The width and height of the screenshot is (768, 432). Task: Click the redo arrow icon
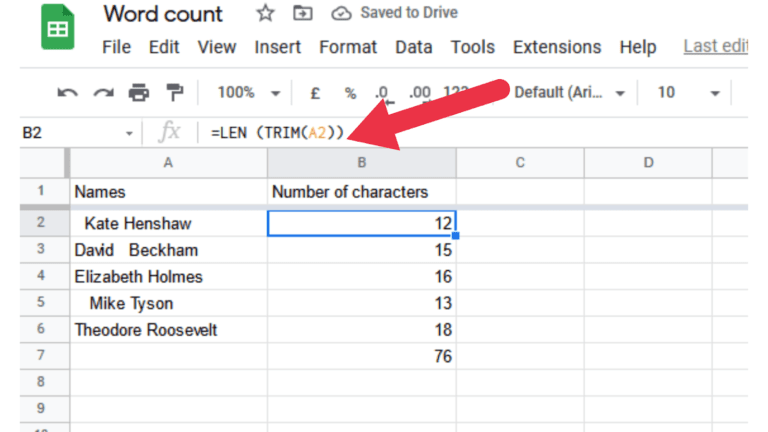pyautogui.click(x=103, y=93)
